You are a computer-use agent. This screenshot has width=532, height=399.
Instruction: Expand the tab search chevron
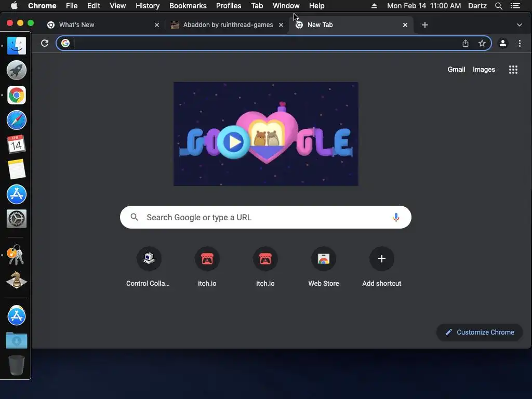tap(519, 25)
